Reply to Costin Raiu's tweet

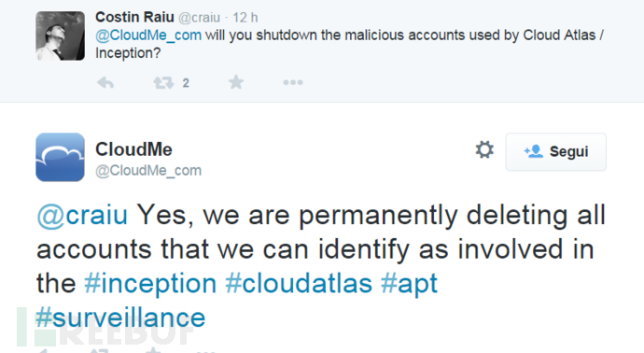pos(105,83)
